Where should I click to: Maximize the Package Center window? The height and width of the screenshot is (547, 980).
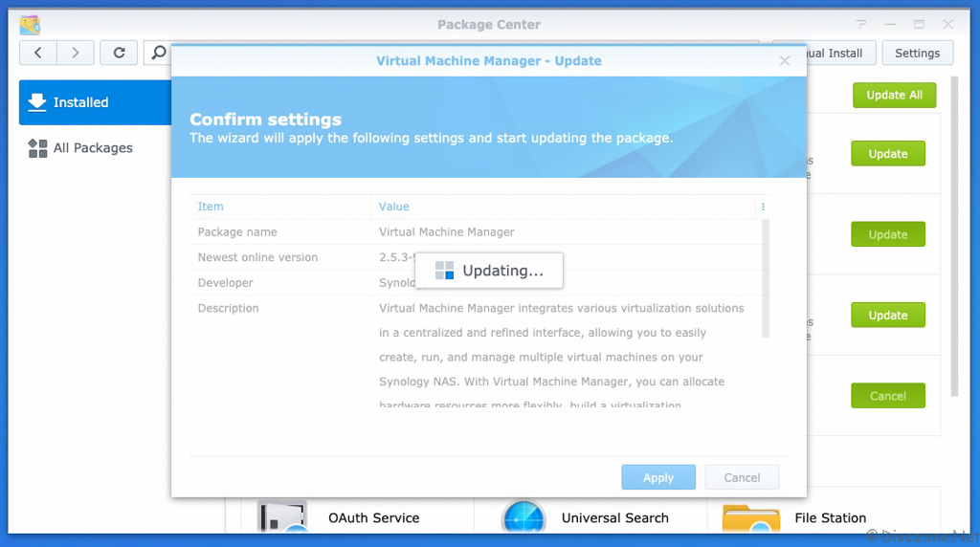(x=919, y=24)
